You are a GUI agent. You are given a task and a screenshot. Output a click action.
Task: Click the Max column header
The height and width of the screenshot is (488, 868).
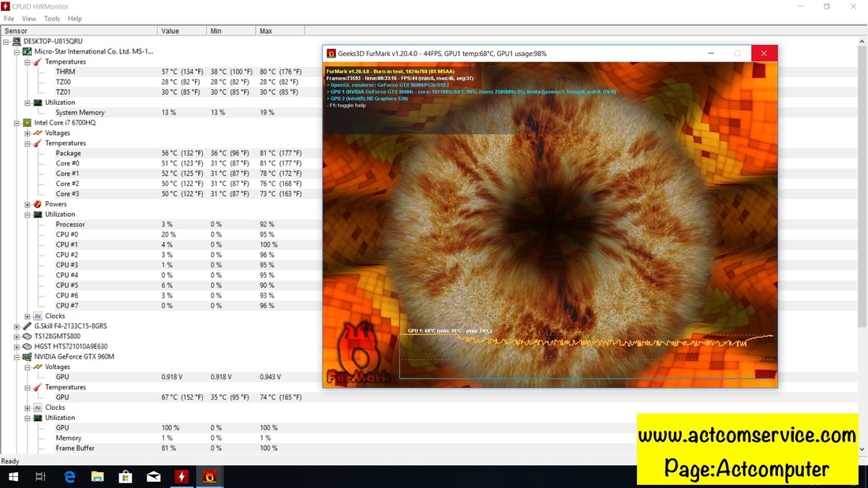(x=281, y=31)
